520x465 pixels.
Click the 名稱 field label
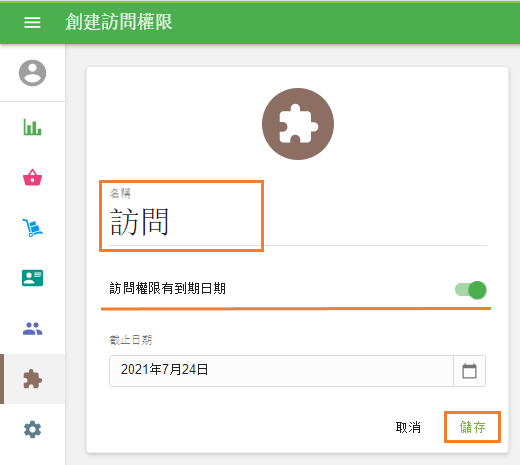point(120,193)
